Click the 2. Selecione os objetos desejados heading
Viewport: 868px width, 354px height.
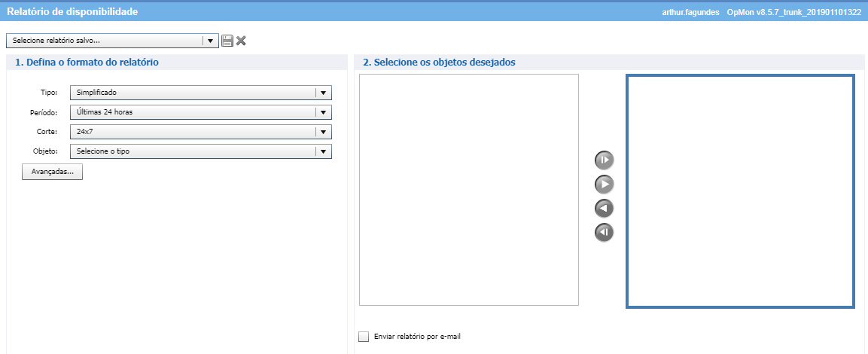coord(439,63)
